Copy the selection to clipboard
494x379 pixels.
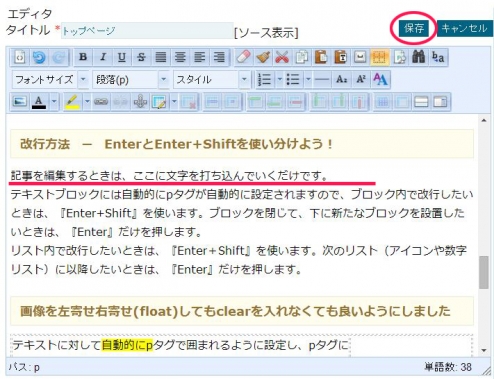302,57
